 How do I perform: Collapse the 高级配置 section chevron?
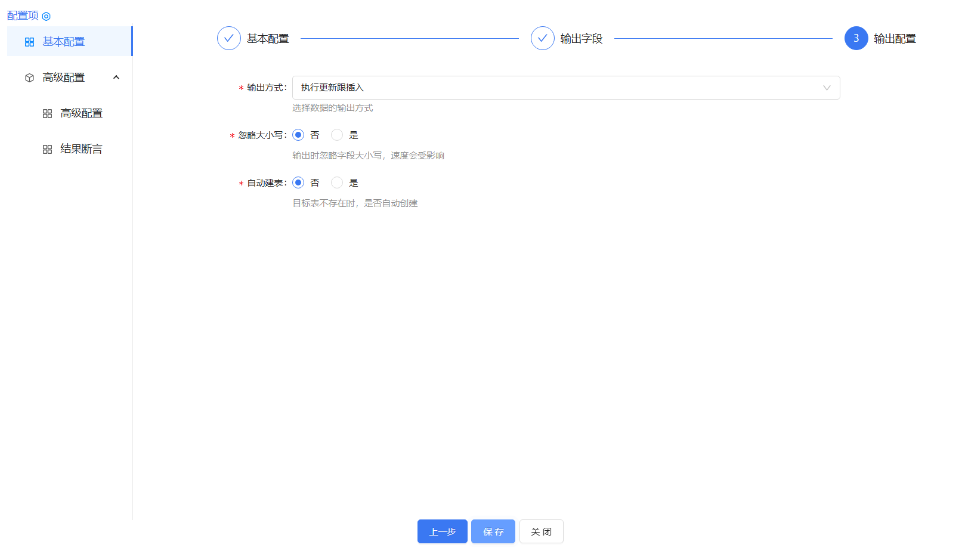tap(116, 78)
